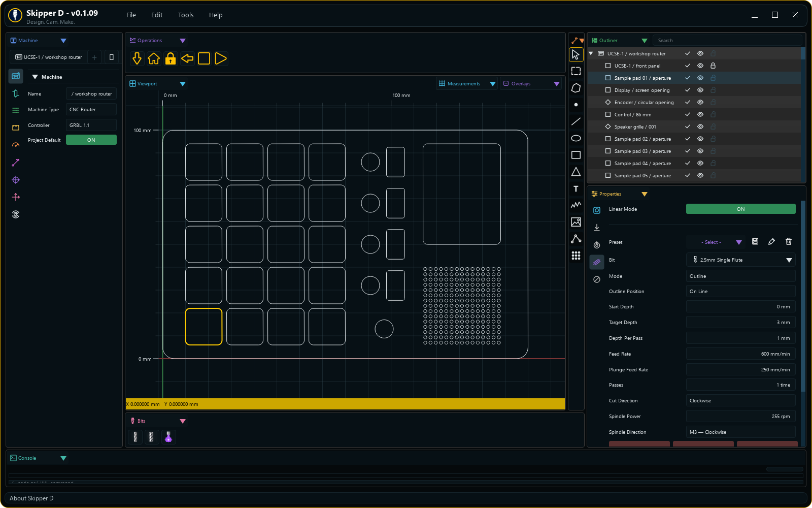Expand the Measurements dropdown
Screen dimensions: 812x508
pos(493,84)
